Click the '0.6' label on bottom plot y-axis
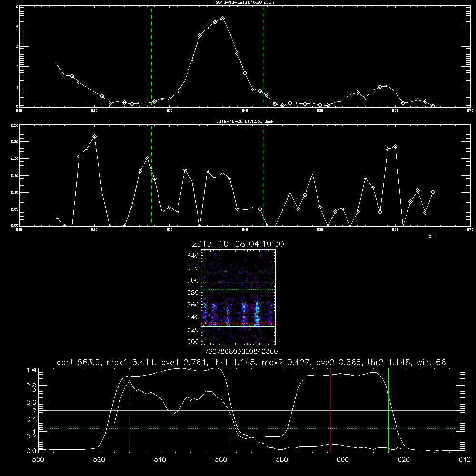Viewport: 476px width, 476px height. click(x=31, y=402)
